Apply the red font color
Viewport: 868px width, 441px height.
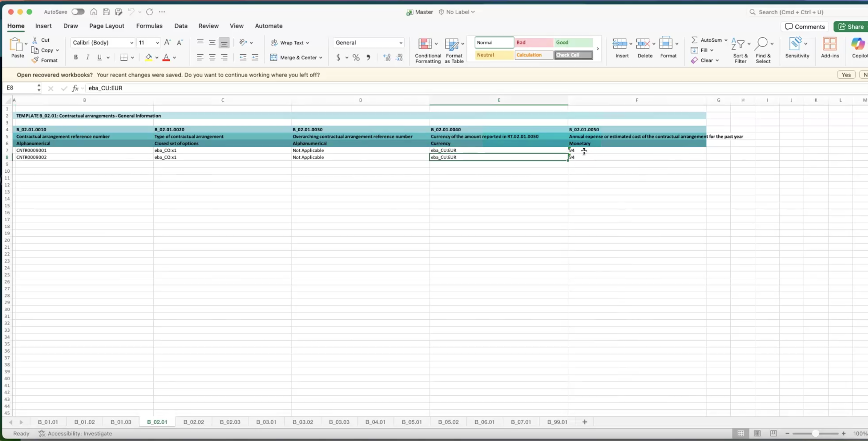point(166,57)
